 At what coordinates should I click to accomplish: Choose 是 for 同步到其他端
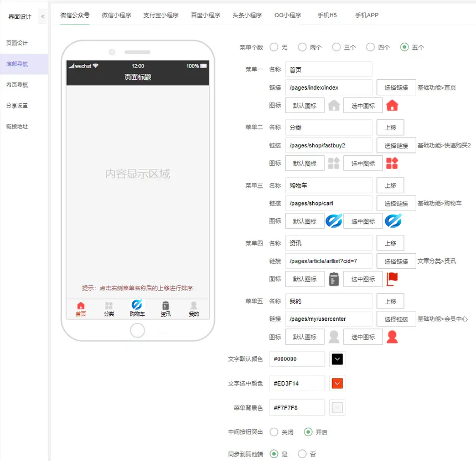pyautogui.click(x=274, y=454)
